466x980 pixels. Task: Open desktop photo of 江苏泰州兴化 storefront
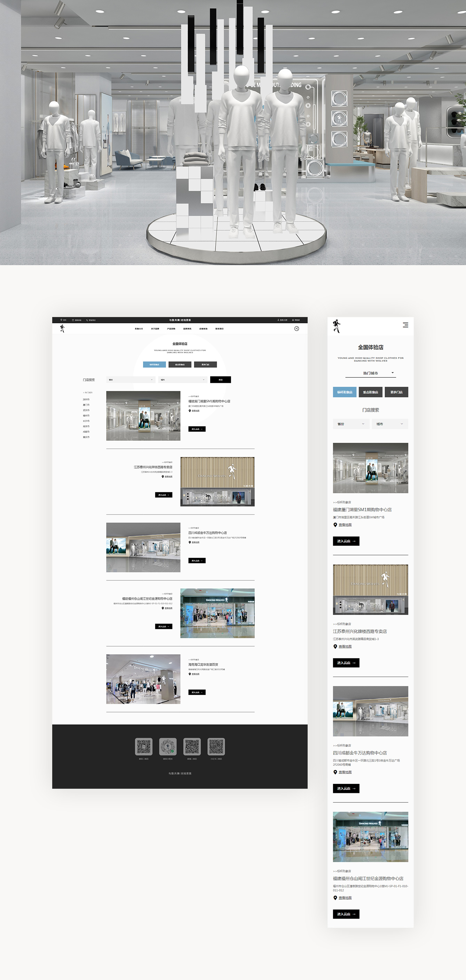[x=218, y=481]
